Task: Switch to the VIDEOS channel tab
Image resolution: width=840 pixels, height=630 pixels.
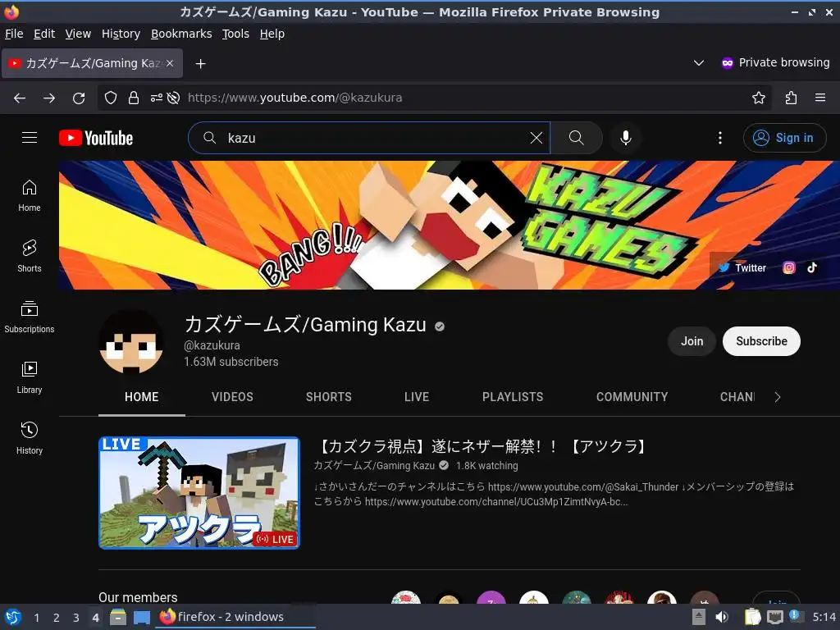Action: [x=232, y=397]
